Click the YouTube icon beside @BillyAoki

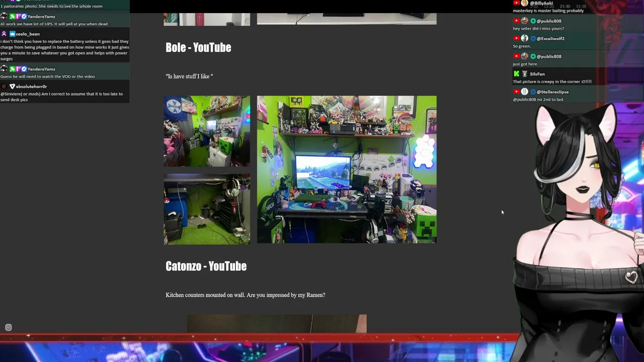click(x=516, y=3)
